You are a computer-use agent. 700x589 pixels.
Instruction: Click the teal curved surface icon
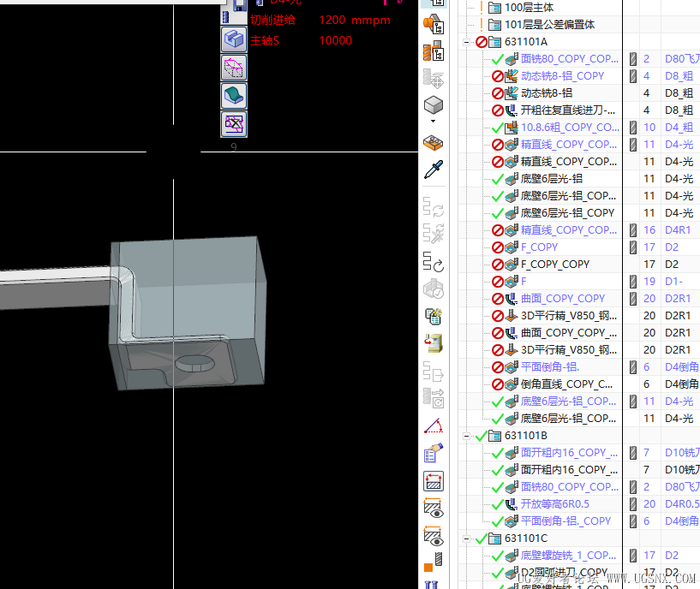[x=234, y=96]
